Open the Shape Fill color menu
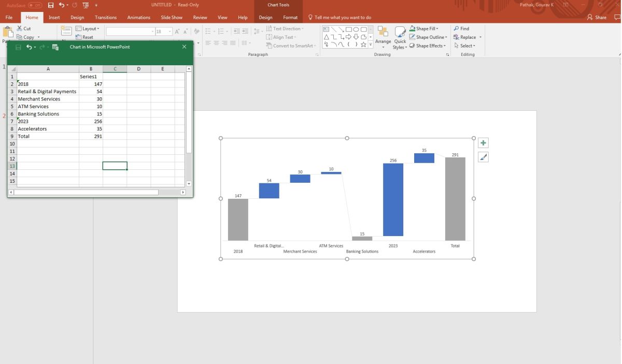Image resolution: width=622 pixels, height=364 pixels. pyautogui.click(x=423, y=28)
